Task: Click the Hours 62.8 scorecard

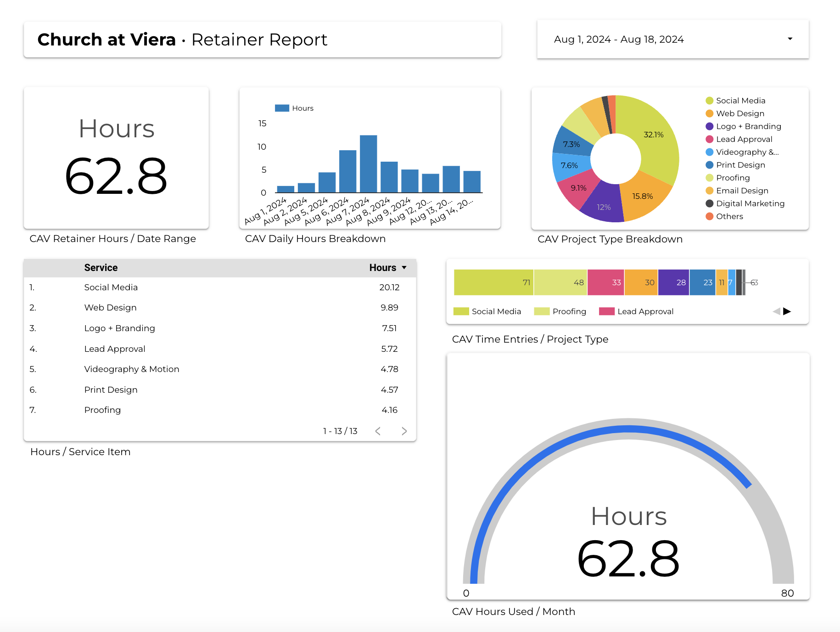Action: [x=116, y=158]
